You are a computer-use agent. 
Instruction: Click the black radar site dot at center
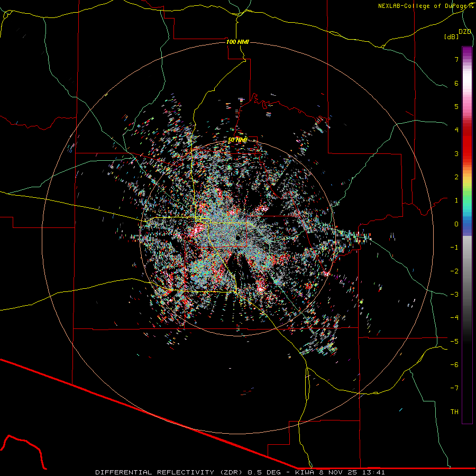[x=237, y=237]
